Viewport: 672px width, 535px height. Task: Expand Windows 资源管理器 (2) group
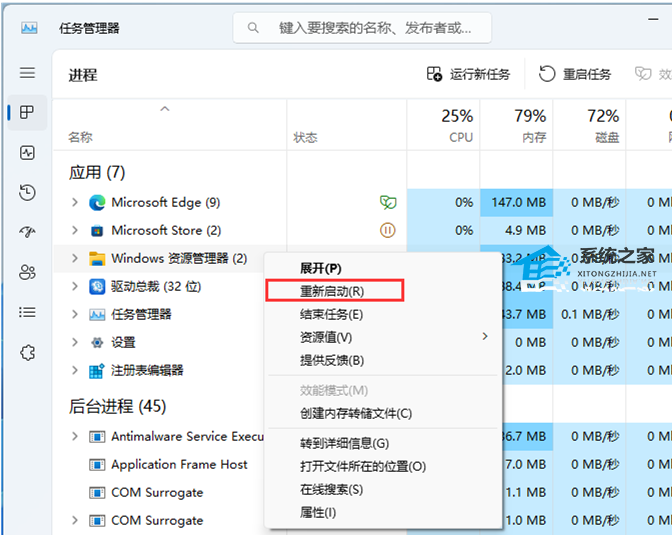(x=75, y=258)
